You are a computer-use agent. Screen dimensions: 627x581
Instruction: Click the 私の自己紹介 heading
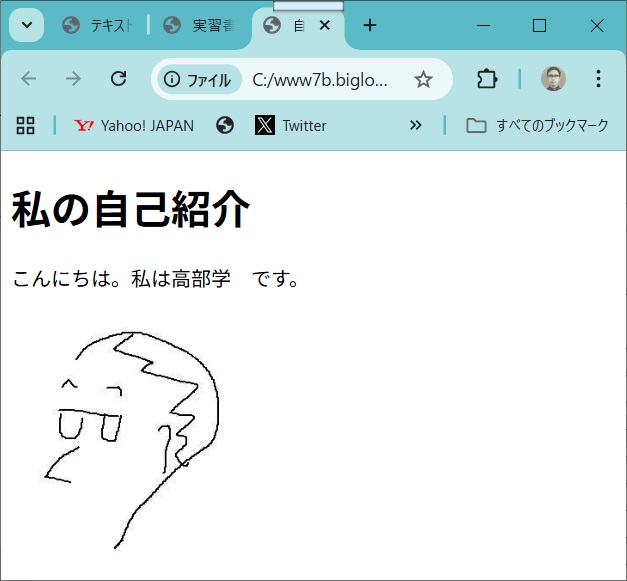click(130, 210)
